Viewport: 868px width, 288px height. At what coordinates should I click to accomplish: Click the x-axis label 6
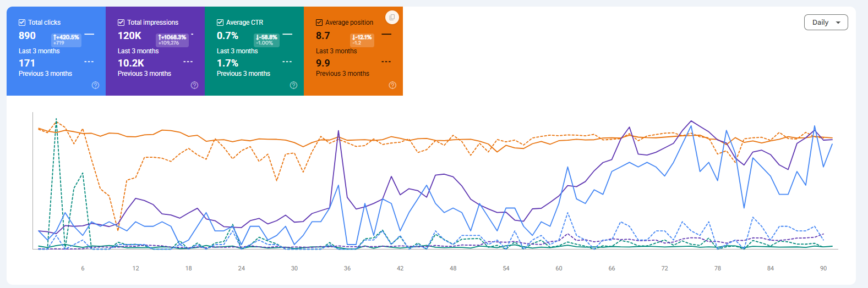tap(83, 268)
